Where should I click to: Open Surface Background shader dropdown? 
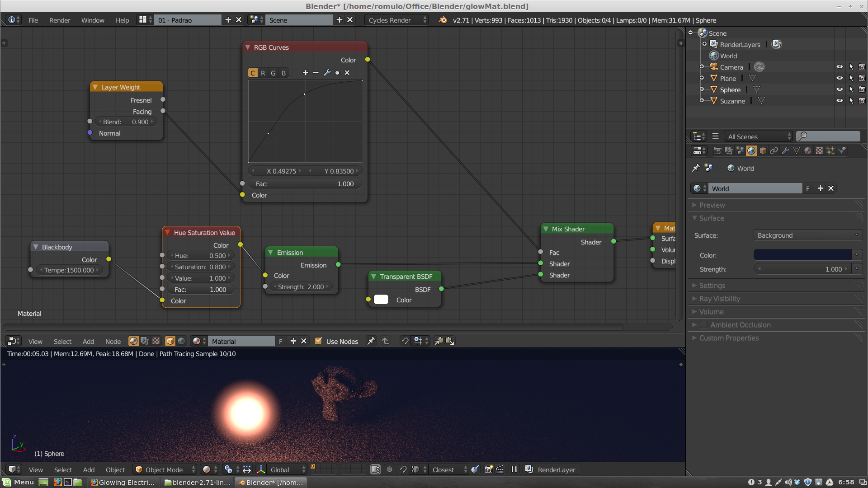(807, 235)
